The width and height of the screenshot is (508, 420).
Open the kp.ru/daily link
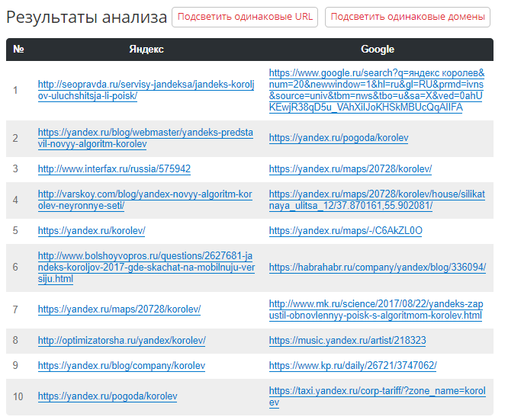coord(353,366)
